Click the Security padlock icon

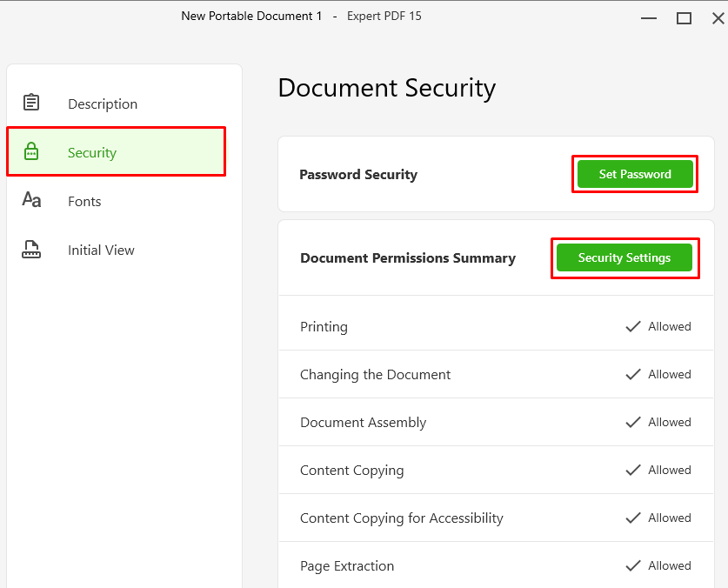pyautogui.click(x=31, y=151)
